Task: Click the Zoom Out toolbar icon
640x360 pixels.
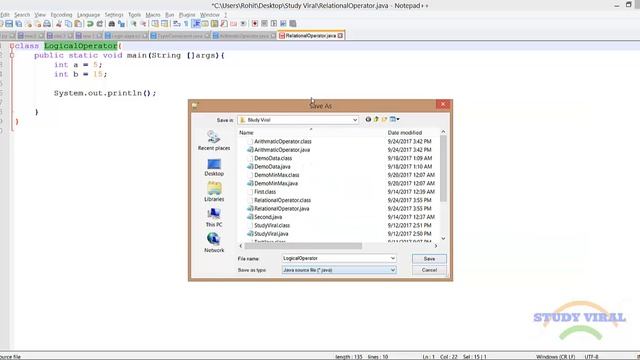Action: pyautogui.click(x=143, y=24)
